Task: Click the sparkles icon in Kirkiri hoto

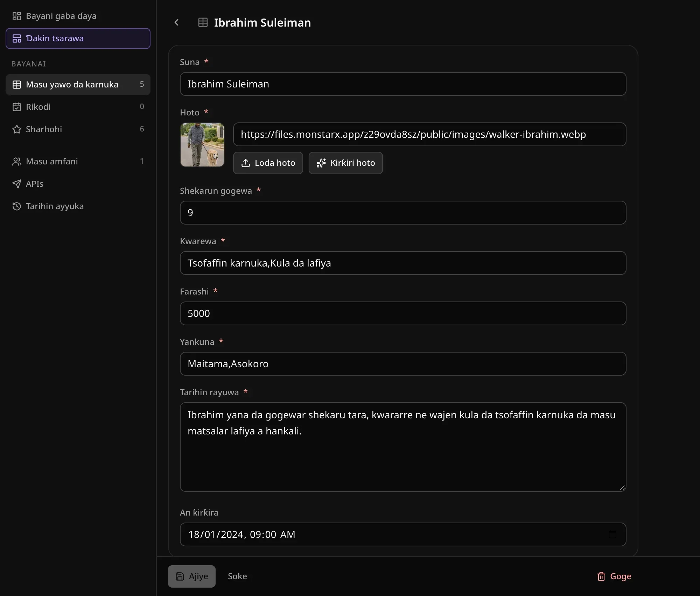Action: click(x=321, y=163)
